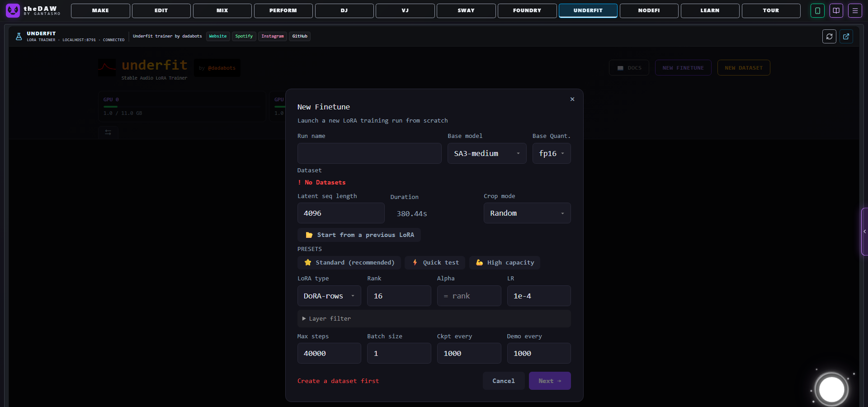This screenshot has width=868, height=407.
Task: Click the Rank input field
Action: [x=399, y=296]
